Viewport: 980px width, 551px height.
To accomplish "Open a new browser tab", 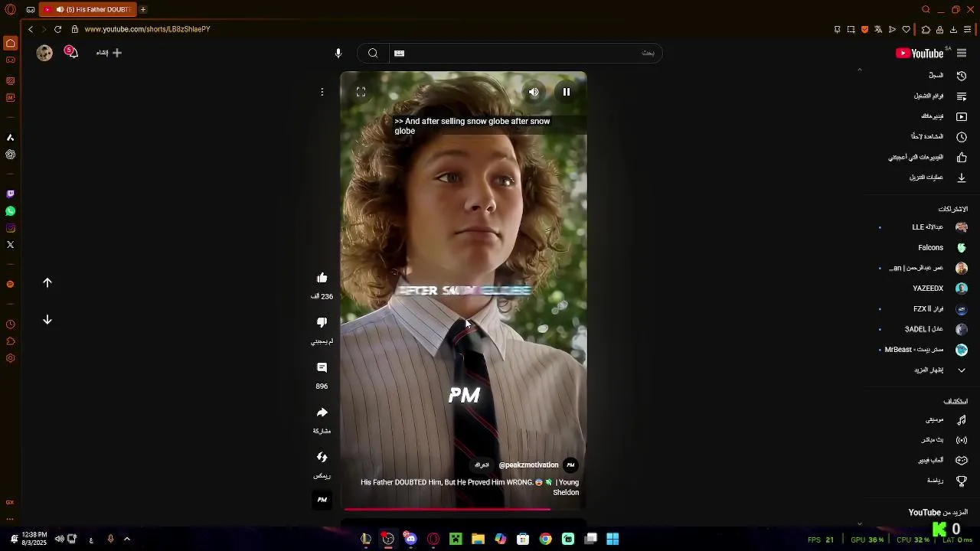I will [x=143, y=9].
